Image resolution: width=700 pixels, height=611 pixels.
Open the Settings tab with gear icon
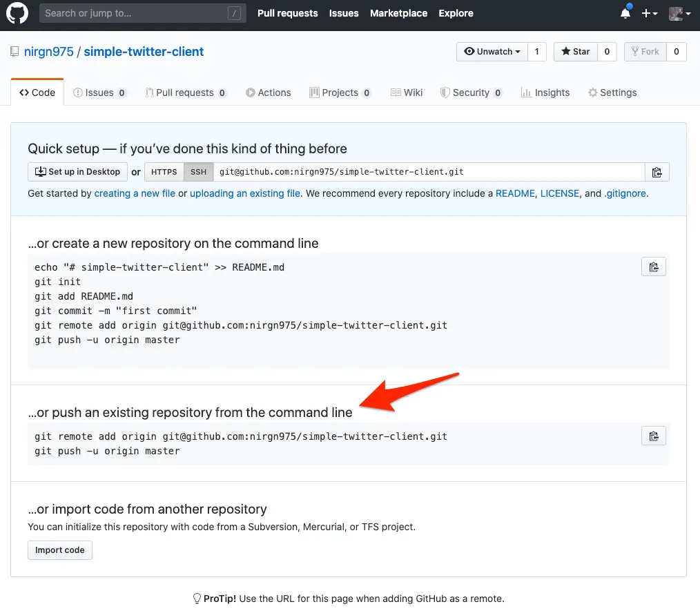click(x=612, y=93)
